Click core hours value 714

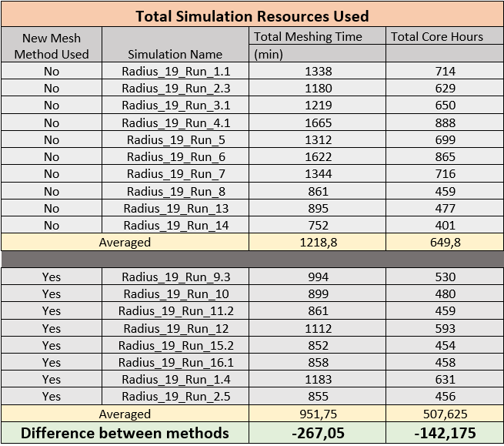point(446,71)
